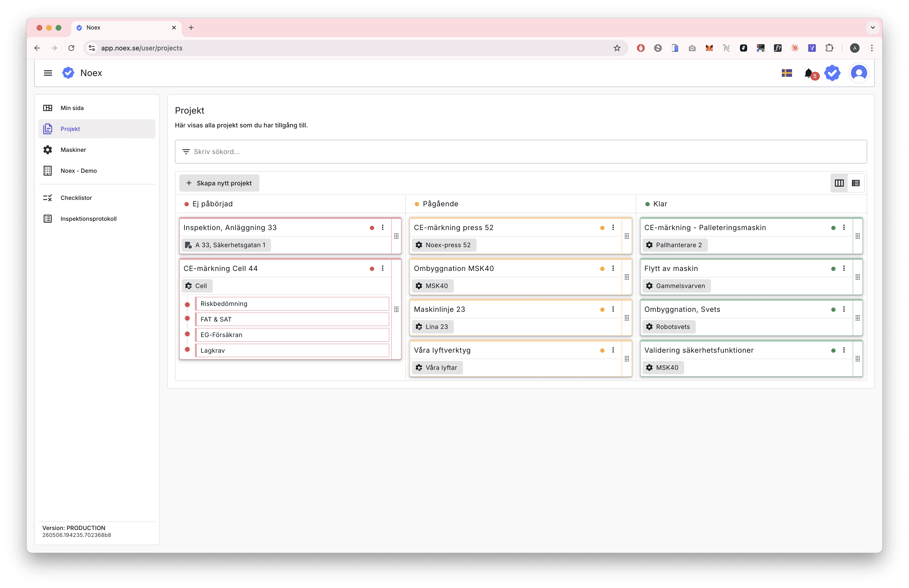
Task: Click the A 33, Säkerhetsgatan 1 chip
Action: [x=226, y=245]
